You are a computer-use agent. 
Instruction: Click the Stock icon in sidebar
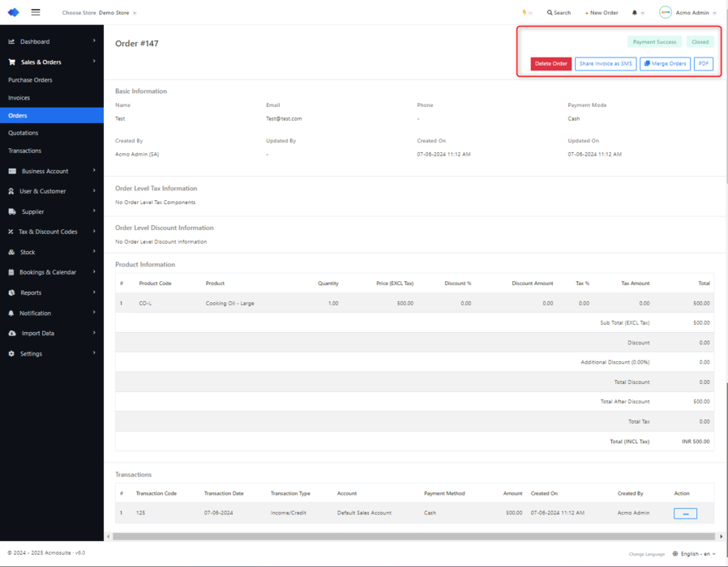click(11, 252)
